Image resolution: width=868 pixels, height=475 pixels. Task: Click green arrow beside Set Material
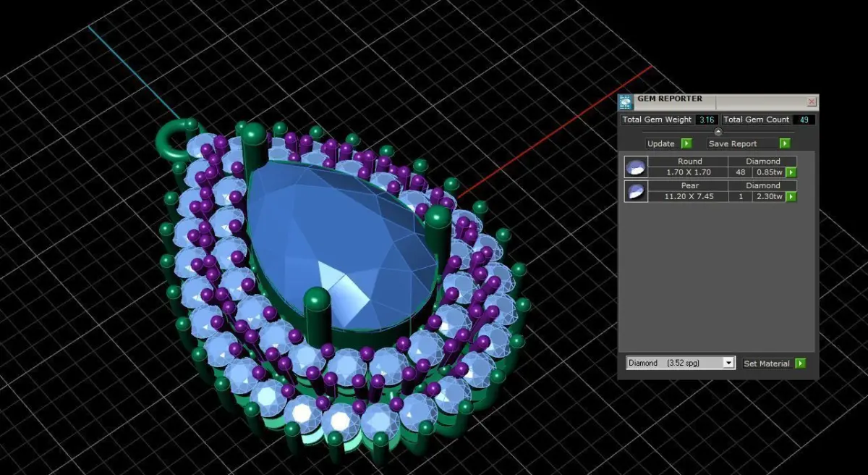tap(800, 363)
